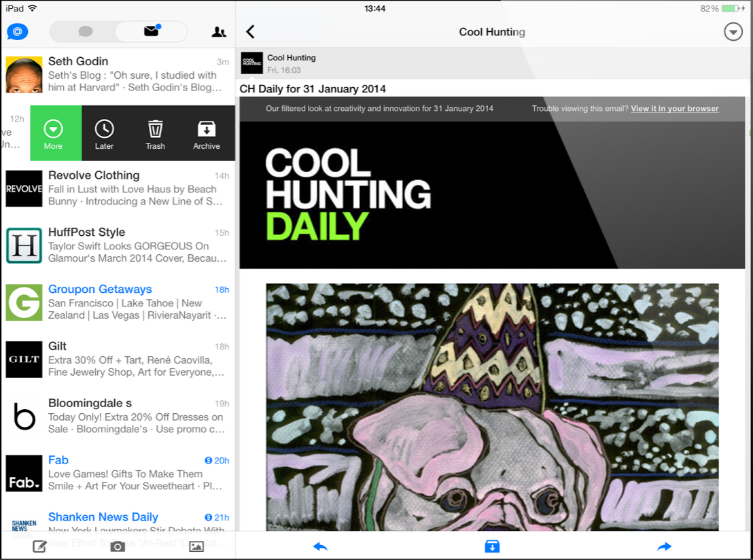753x560 pixels.
Task: Click View it in your browser link
Action: 675,109
